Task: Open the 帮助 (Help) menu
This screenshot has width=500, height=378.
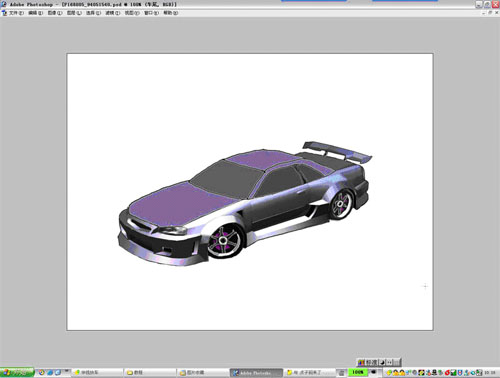Action: coord(171,13)
